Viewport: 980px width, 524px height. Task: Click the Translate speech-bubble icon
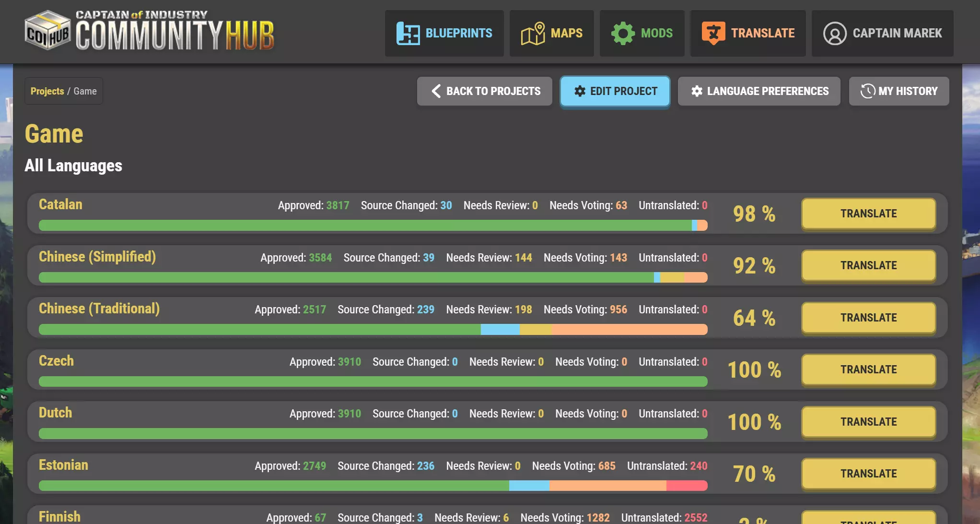click(713, 33)
